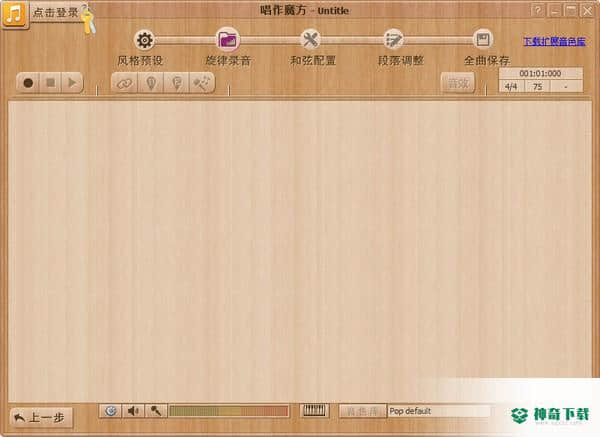Switch to the 旋律录音 label
600x437 pixels.
pos(228,61)
